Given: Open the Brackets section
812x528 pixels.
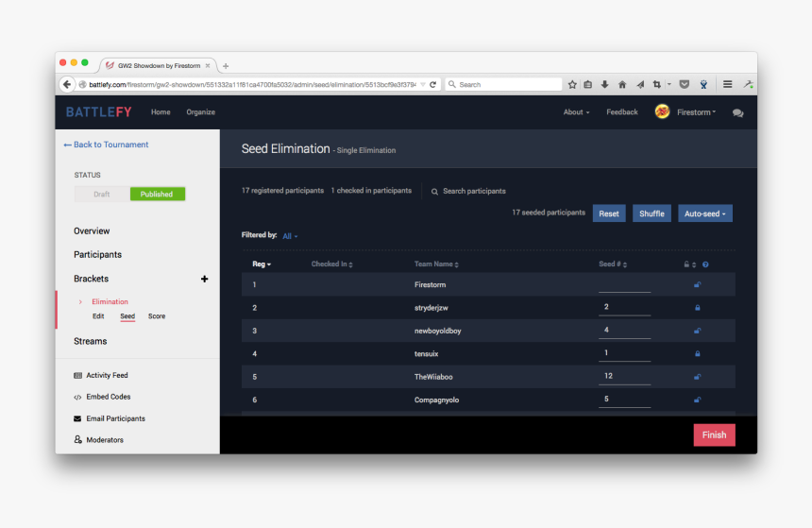Looking at the screenshot, I should 92,279.
